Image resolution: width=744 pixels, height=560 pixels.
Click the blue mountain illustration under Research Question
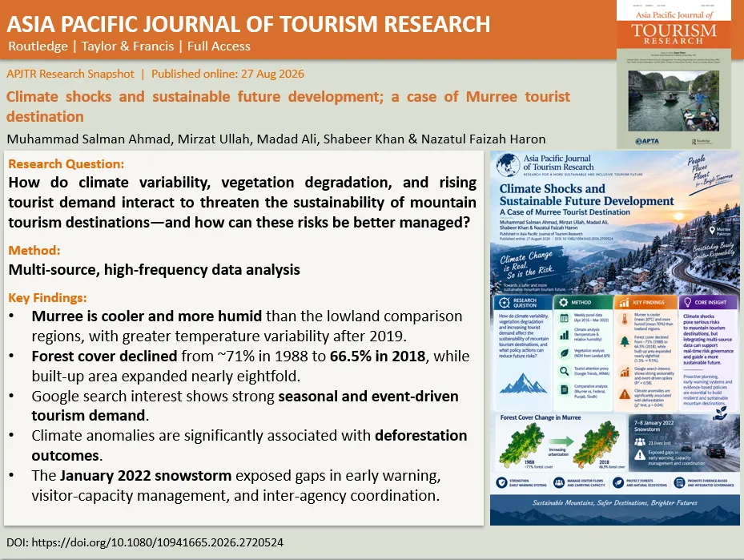point(523,383)
